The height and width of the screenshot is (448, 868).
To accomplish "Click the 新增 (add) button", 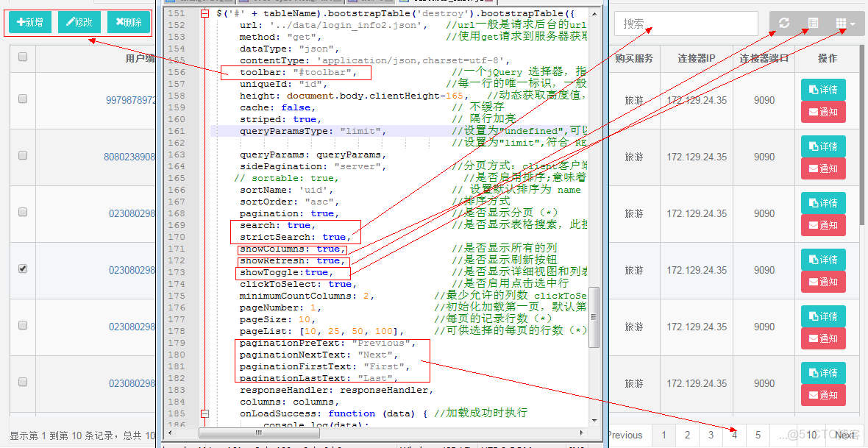I will [30, 22].
